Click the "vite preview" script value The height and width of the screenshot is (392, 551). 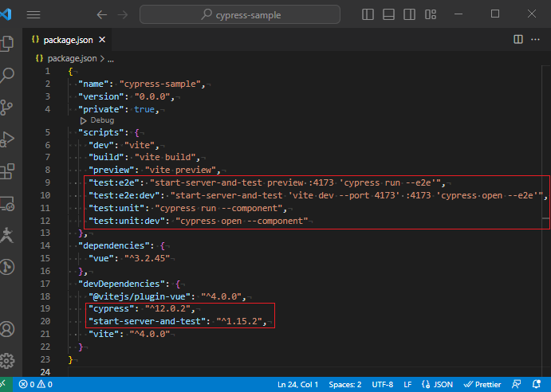click(180, 170)
